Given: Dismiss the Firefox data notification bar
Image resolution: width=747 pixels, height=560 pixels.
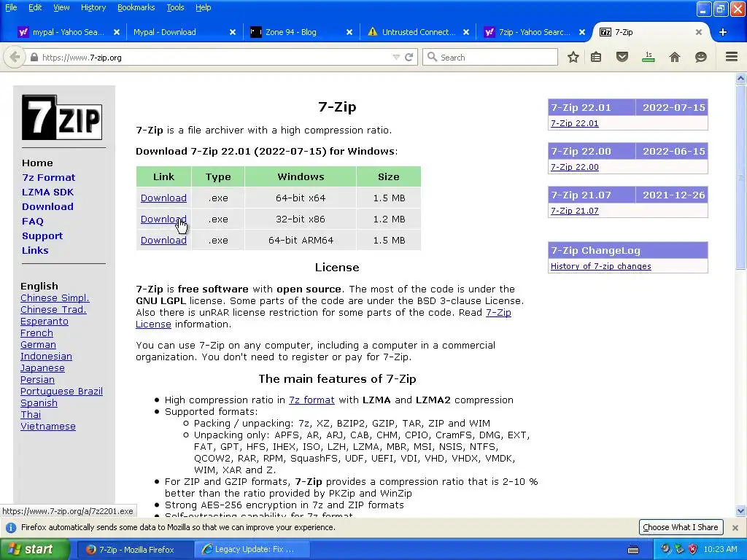Looking at the screenshot, I should pyautogui.click(x=735, y=528).
